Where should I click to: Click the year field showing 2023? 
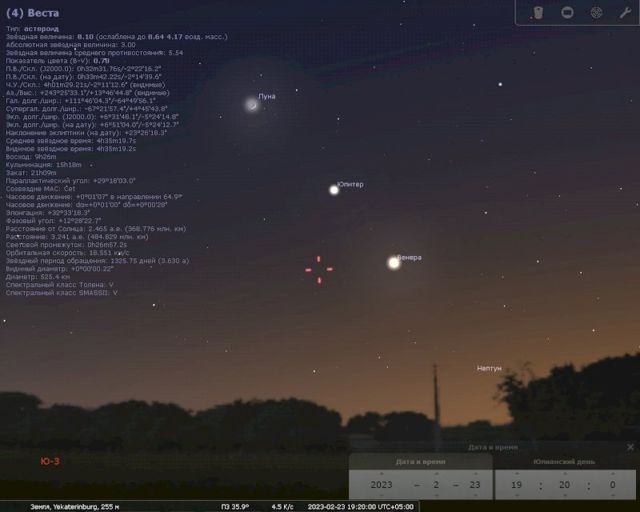(380, 485)
